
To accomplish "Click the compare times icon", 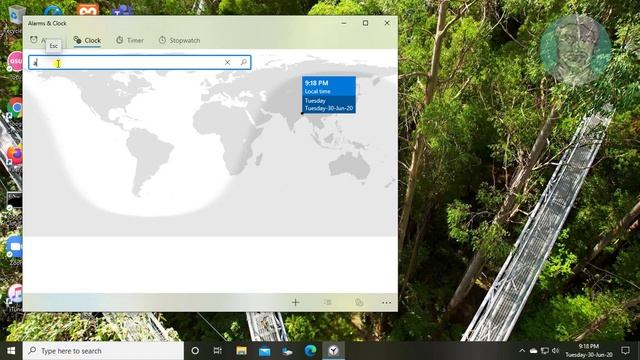I will click(x=359, y=302).
